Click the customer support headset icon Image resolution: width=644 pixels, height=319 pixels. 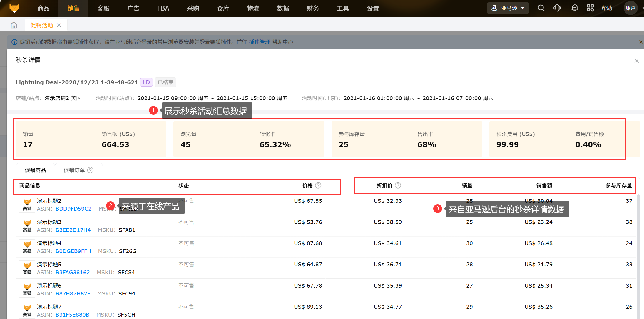557,8
